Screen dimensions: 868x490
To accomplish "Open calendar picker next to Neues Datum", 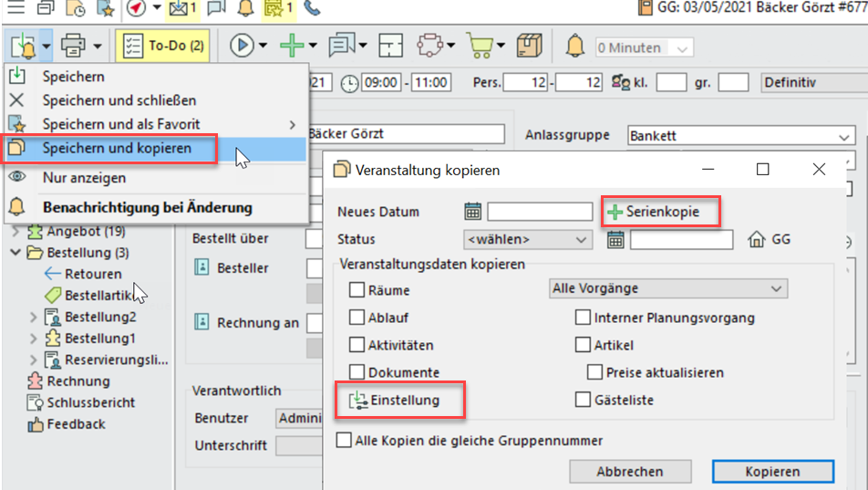I will (472, 212).
